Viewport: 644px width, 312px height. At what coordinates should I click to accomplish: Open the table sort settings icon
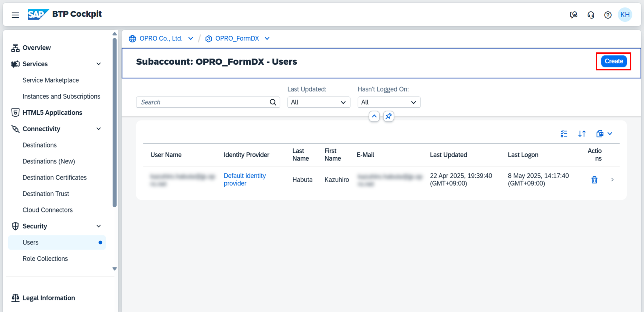[x=582, y=134]
